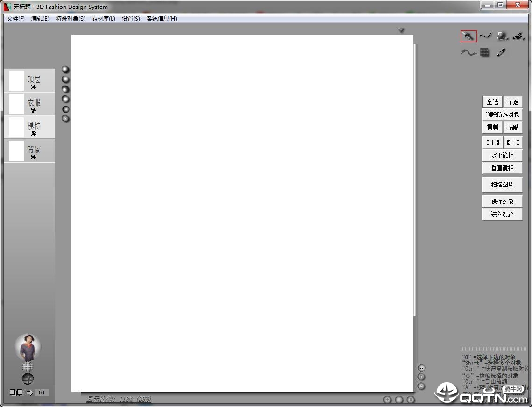
Task: Click the left bracket order button
Action: point(492,143)
